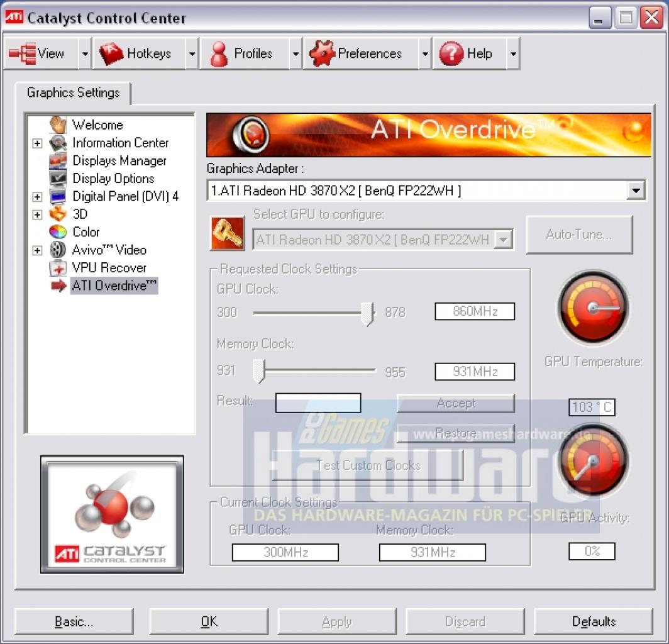The height and width of the screenshot is (644, 669).
Task: Click the Preferences gear icon
Action: click(x=322, y=53)
